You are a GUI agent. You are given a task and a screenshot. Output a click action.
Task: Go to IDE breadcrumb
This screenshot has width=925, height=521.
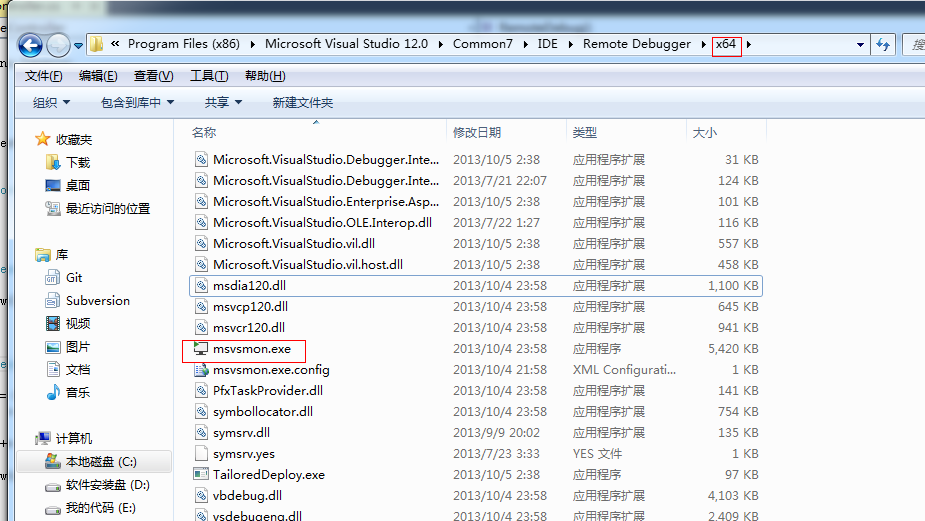[547, 44]
